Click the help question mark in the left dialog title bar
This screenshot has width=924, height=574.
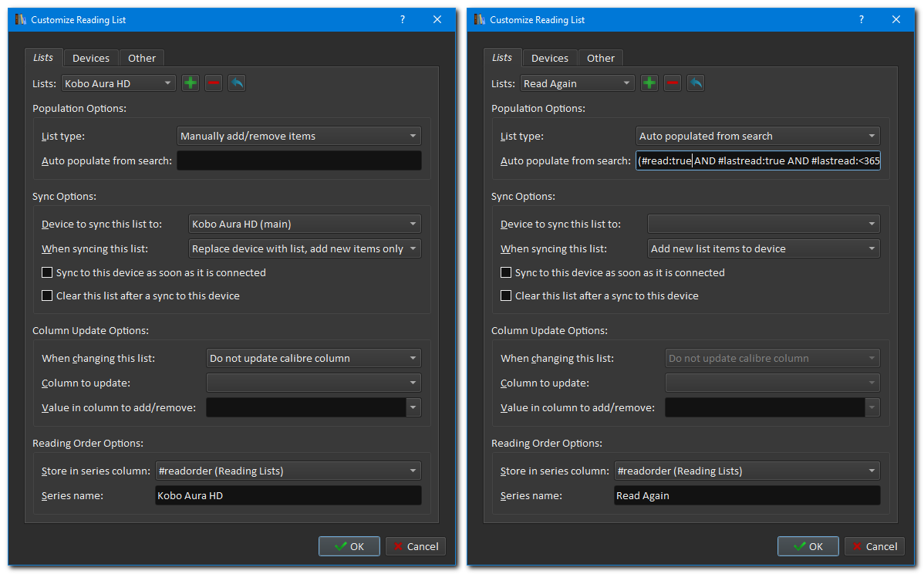tap(403, 20)
